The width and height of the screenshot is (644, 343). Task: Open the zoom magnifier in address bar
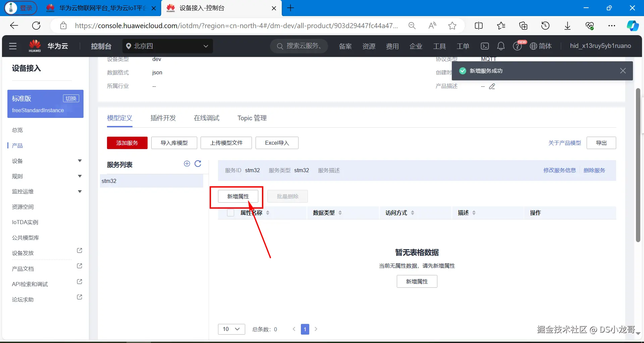click(x=412, y=25)
